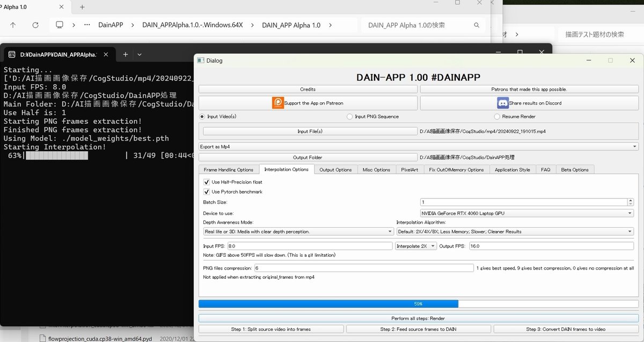Switch to Fix OutOfMemory Options tab
The image size is (644, 342).
click(x=456, y=169)
